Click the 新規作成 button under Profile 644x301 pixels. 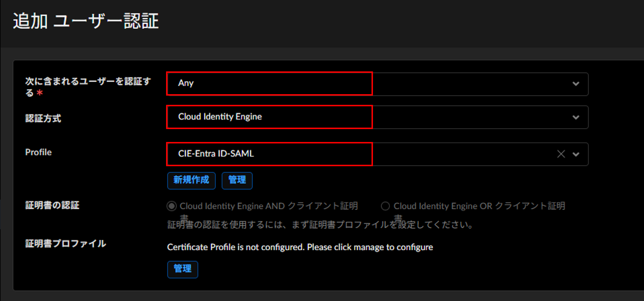click(x=191, y=180)
